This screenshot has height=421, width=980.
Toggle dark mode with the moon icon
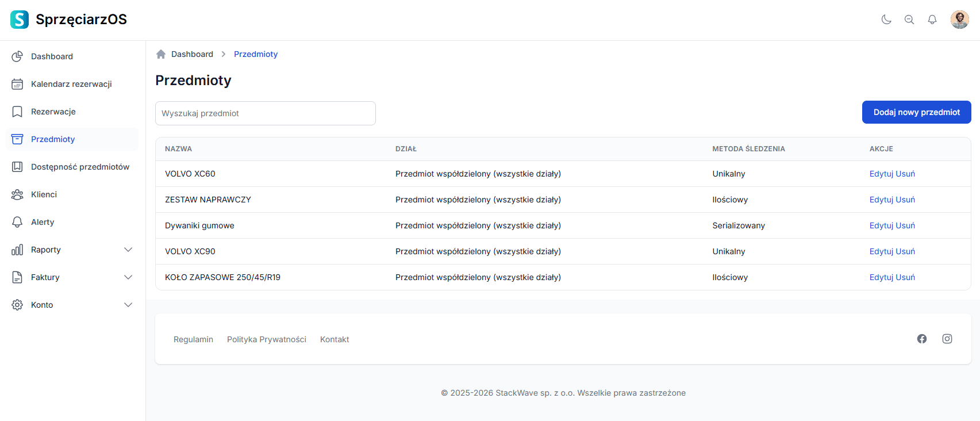(x=886, y=20)
